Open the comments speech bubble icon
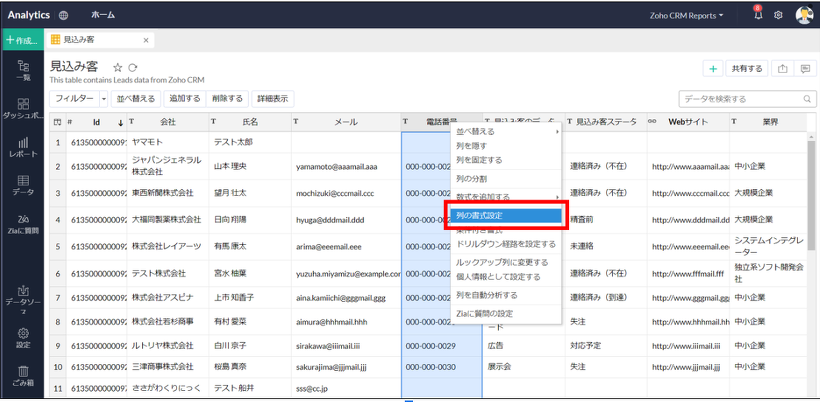Viewport: 820px width, 402px height. pyautogui.click(x=806, y=69)
